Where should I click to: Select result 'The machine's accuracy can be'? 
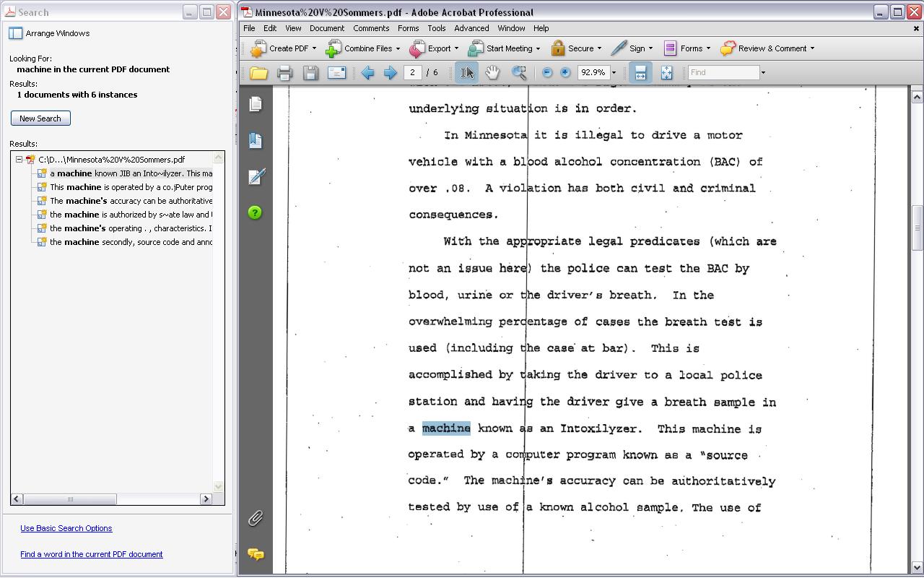[x=131, y=201]
